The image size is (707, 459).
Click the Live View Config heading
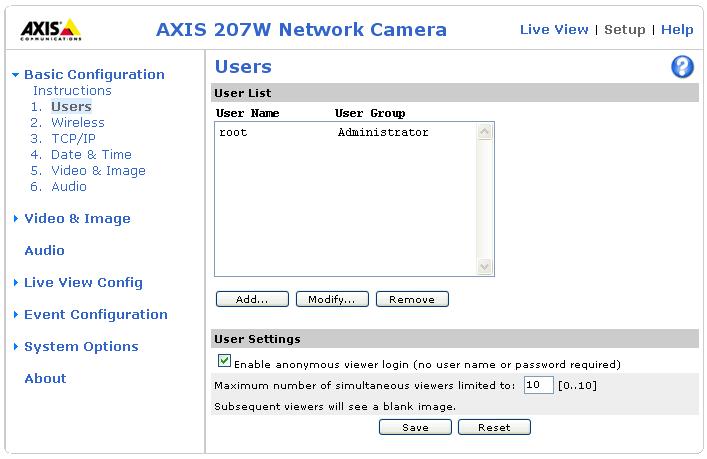tap(83, 283)
